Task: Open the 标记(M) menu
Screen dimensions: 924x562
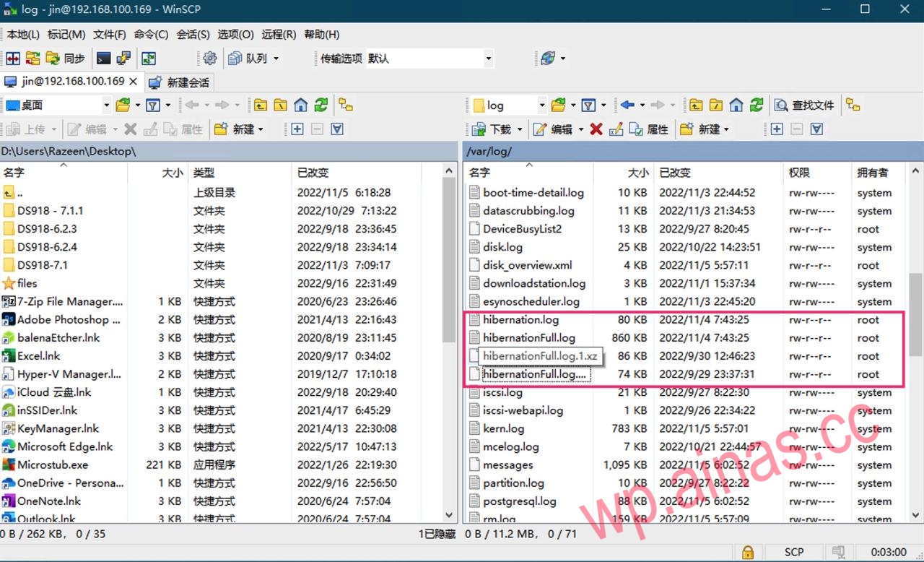Action: (66, 34)
